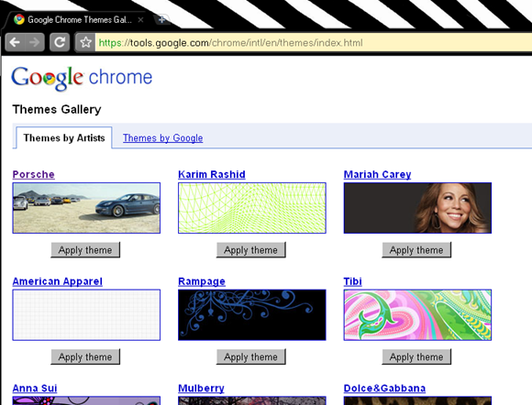This screenshot has width=532, height=405.
Task: Open the Porsche theme link
Action: (34, 174)
